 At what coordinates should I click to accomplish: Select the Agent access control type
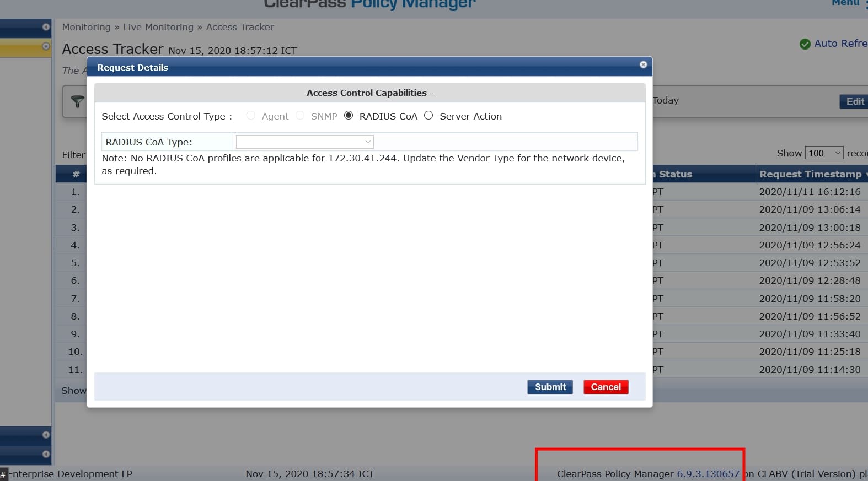pos(251,115)
